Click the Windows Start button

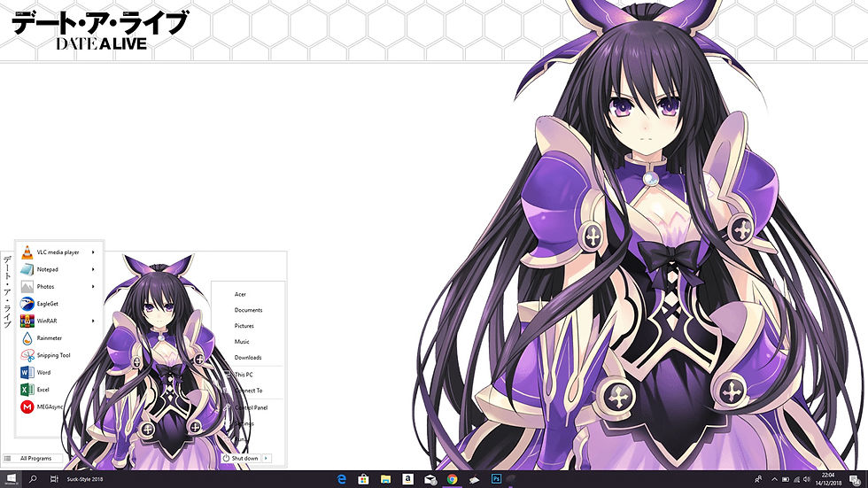(11, 479)
